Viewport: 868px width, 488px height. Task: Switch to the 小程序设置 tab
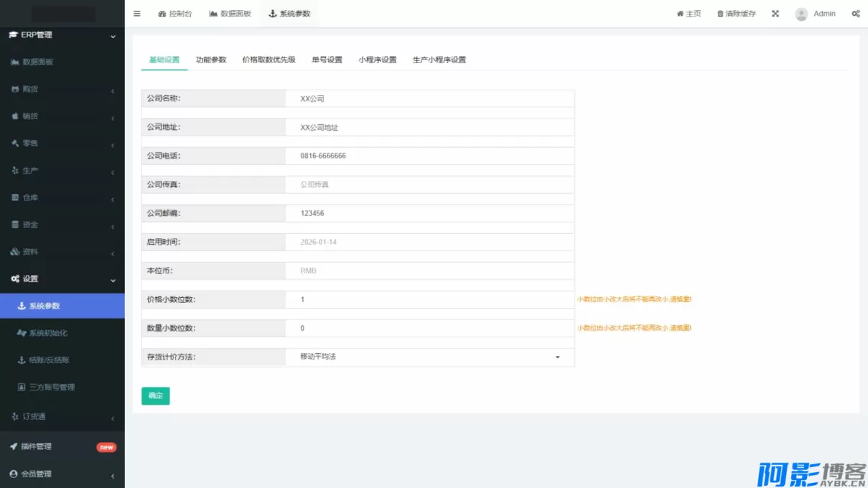[x=378, y=60]
